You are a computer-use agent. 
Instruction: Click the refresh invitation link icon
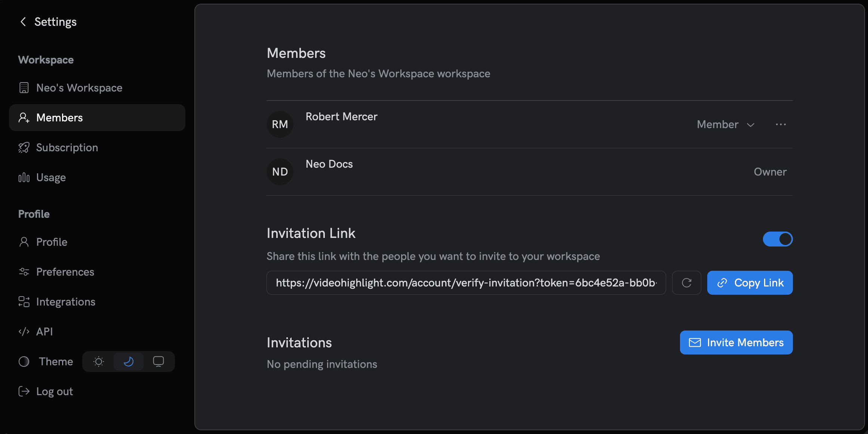click(x=686, y=283)
